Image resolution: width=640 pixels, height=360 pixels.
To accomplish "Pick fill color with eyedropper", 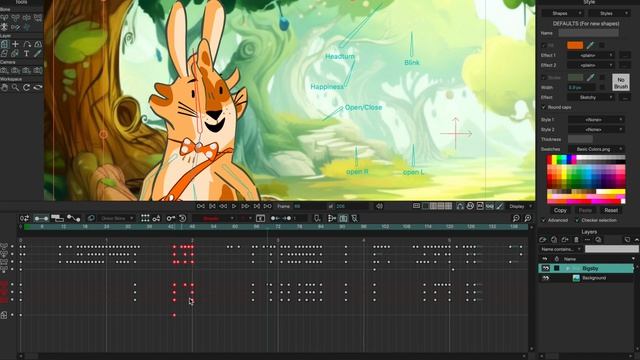I will (x=590, y=45).
